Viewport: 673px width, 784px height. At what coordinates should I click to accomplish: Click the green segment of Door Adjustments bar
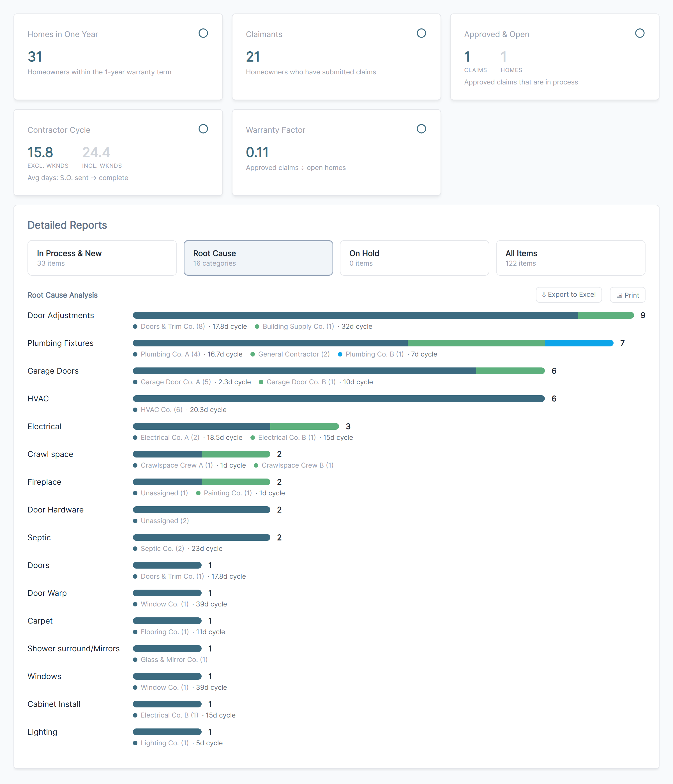[x=606, y=316]
